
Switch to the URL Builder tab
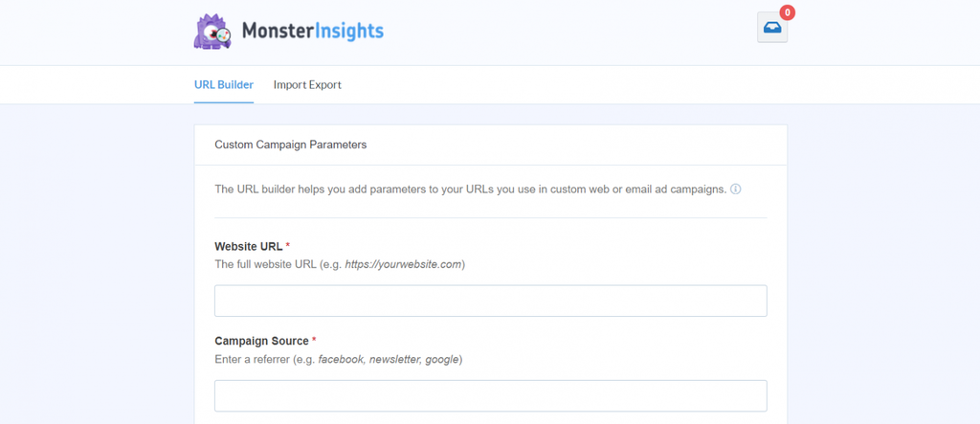tap(224, 84)
